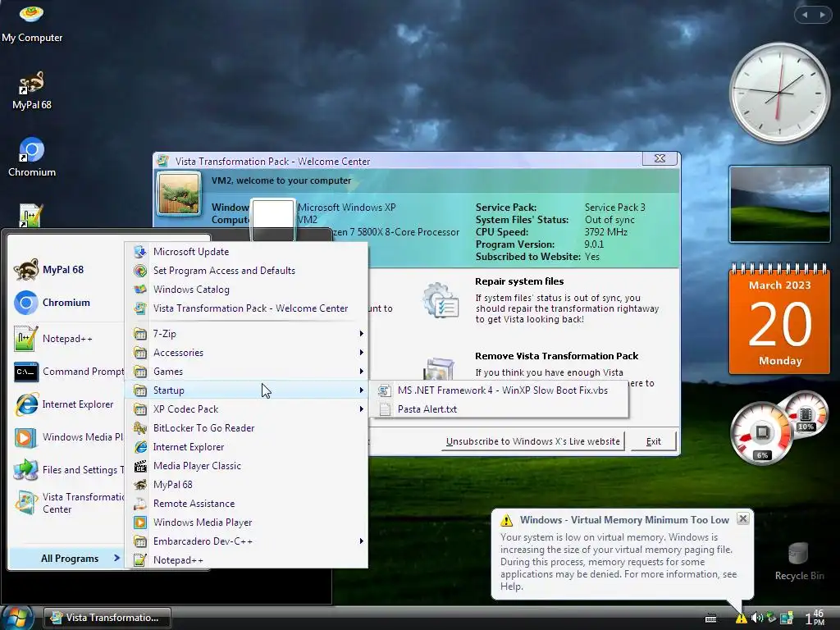
Task: Open MyPal 68 desktop shortcut icon
Action: (32, 91)
